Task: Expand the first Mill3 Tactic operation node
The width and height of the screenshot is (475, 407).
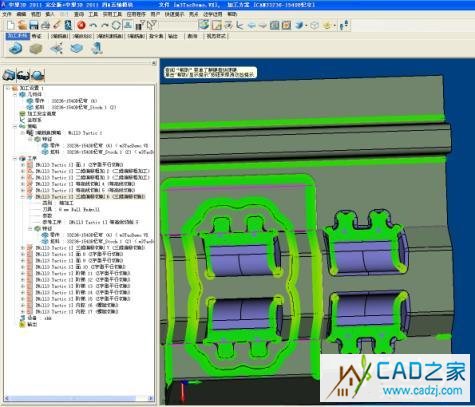Action: point(23,165)
